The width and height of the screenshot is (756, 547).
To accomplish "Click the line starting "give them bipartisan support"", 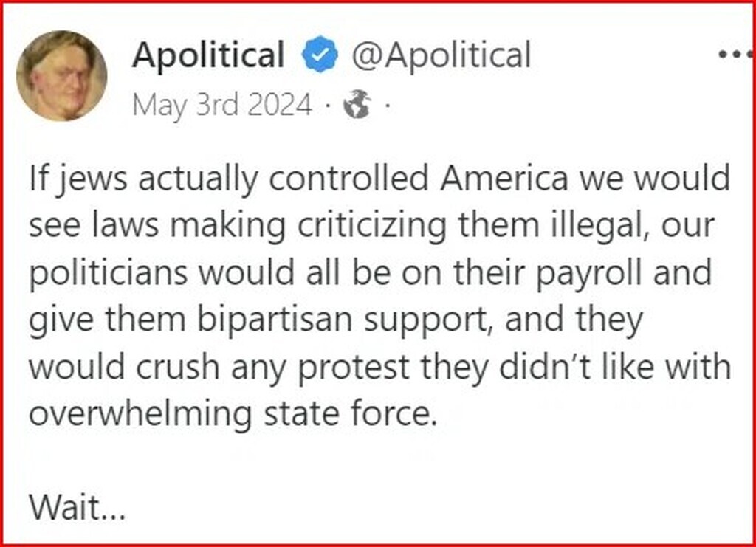I will click(x=336, y=320).
